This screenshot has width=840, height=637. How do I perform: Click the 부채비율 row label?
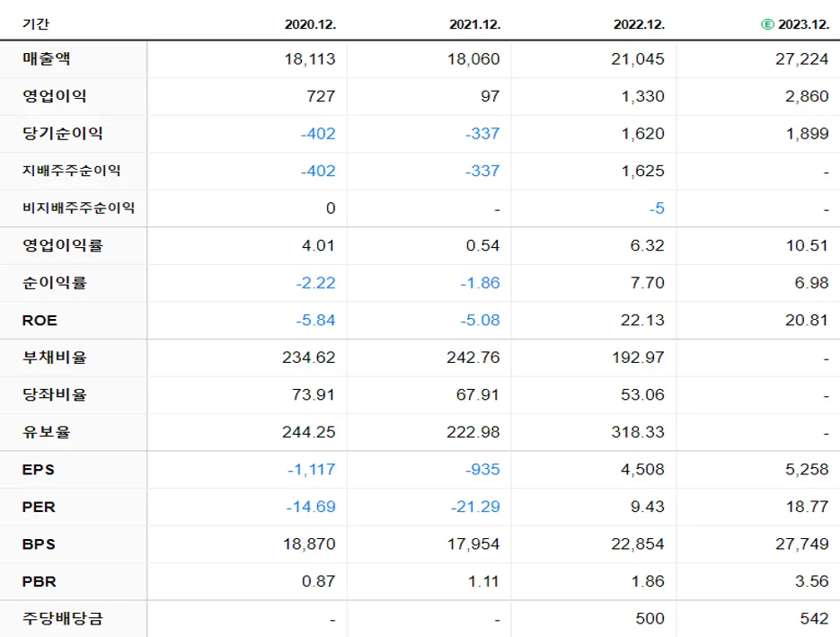point(54,358)
